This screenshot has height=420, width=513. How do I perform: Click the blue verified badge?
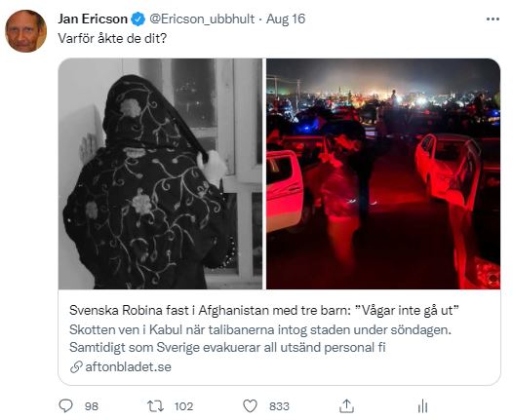tap(138, 19)
